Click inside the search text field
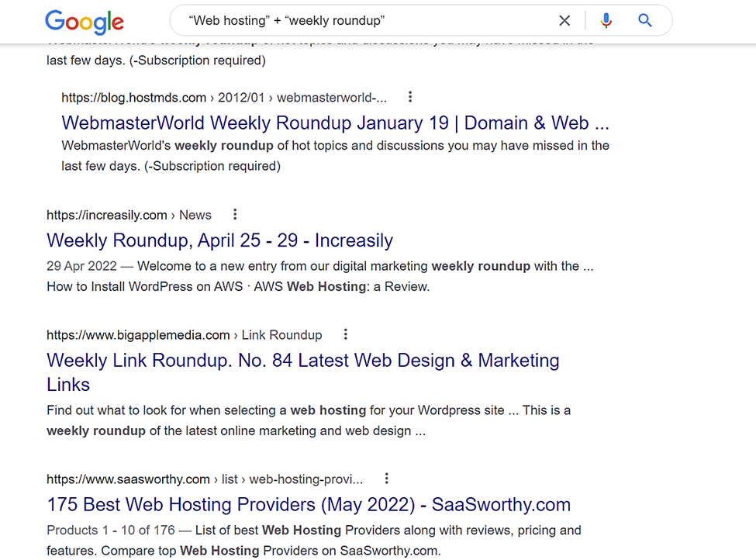The height and width of the screenshot is (560, 756). click(x=367, y=21)
